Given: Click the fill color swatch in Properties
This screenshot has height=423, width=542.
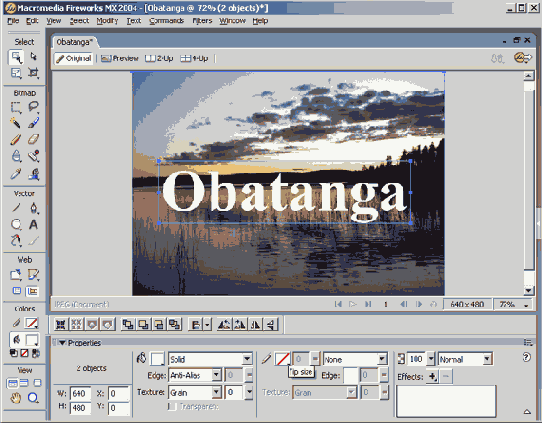Looking at the screenshot, I should tap(157, 359).
